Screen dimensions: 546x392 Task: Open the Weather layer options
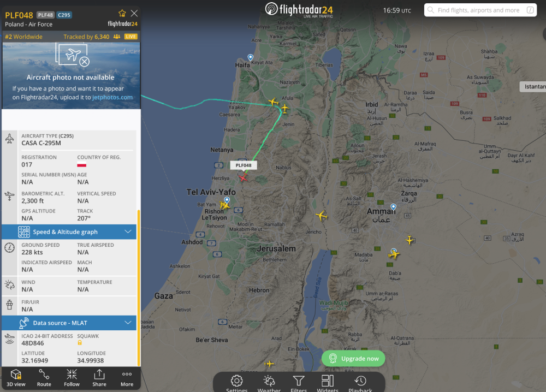click(x=269, y=383)
